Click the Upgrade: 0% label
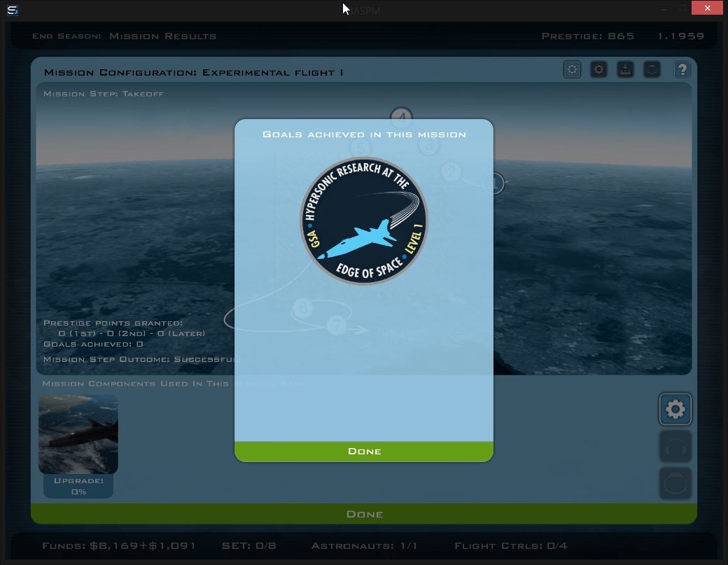 pos(78,486)
